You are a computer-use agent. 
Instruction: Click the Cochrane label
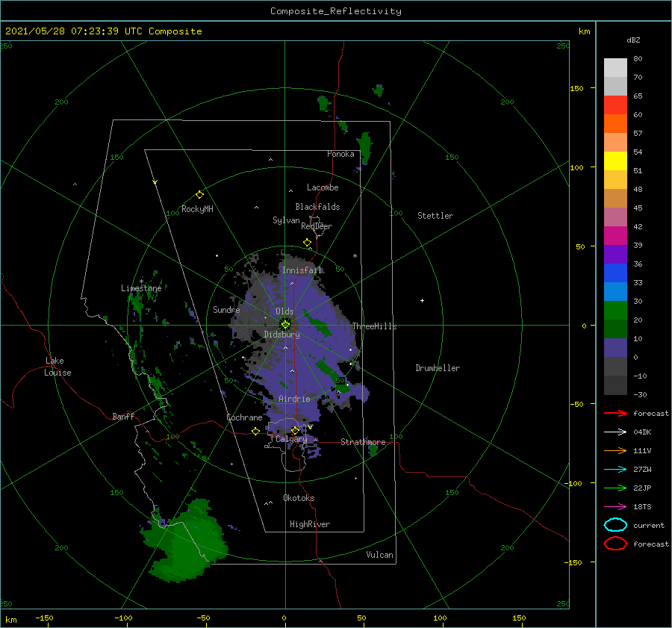click(244, 417)
